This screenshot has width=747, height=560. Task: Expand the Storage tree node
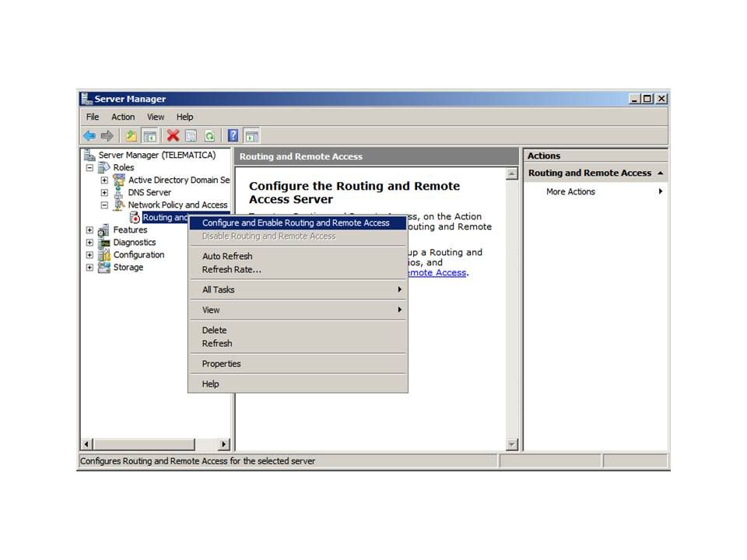89,268
